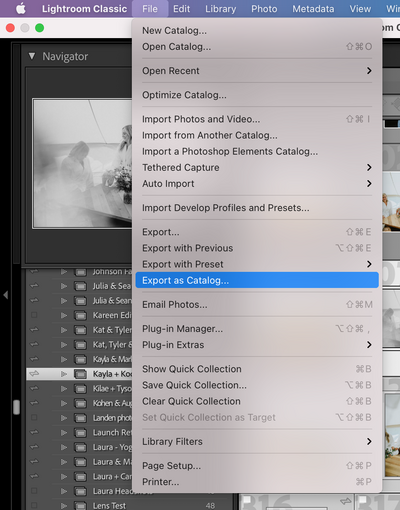Screen dimensions: 400x510
Task: Collapse the Navigator panel triangle
Action: (32, 56)
